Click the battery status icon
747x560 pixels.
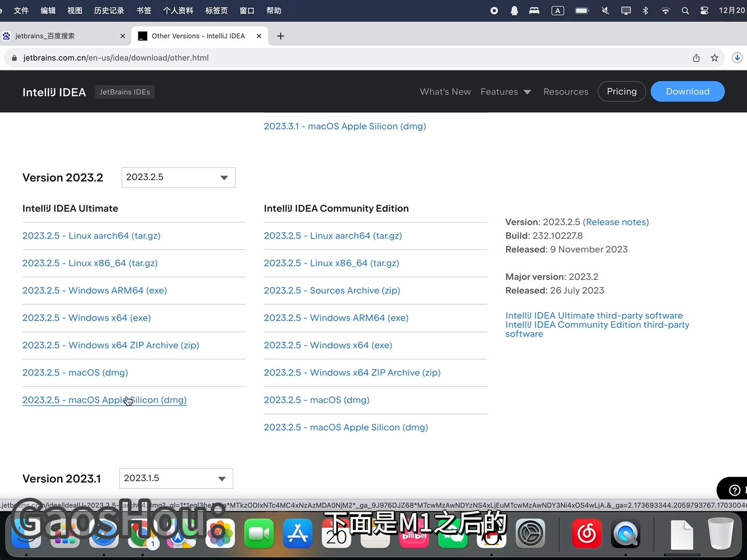582,10
